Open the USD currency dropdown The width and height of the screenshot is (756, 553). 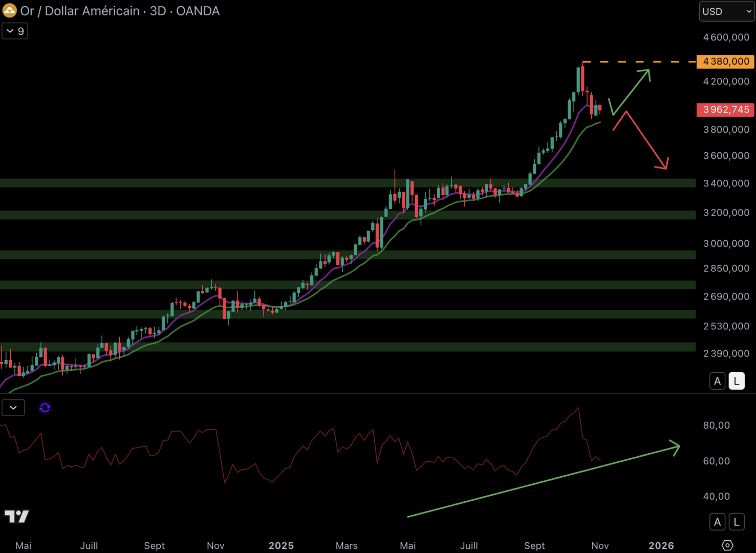click(x=726, y=11)
